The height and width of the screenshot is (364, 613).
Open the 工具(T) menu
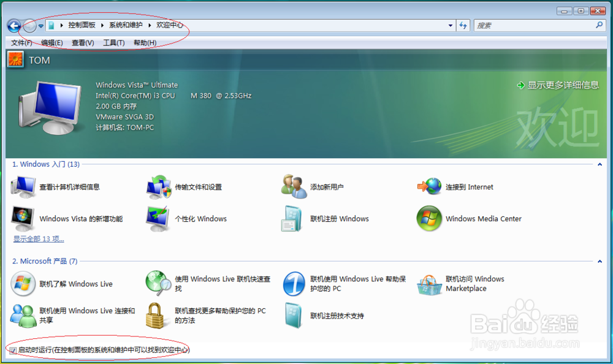114,43
